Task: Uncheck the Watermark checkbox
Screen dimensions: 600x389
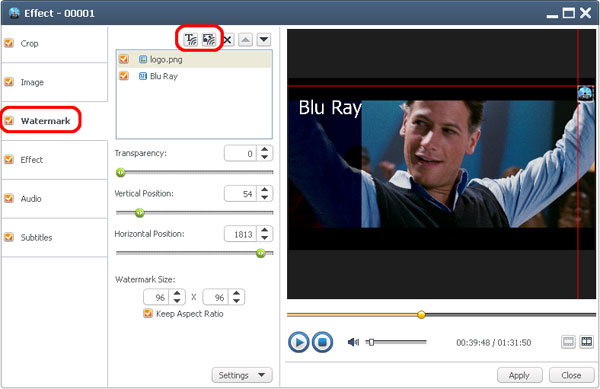Action: 9,121
